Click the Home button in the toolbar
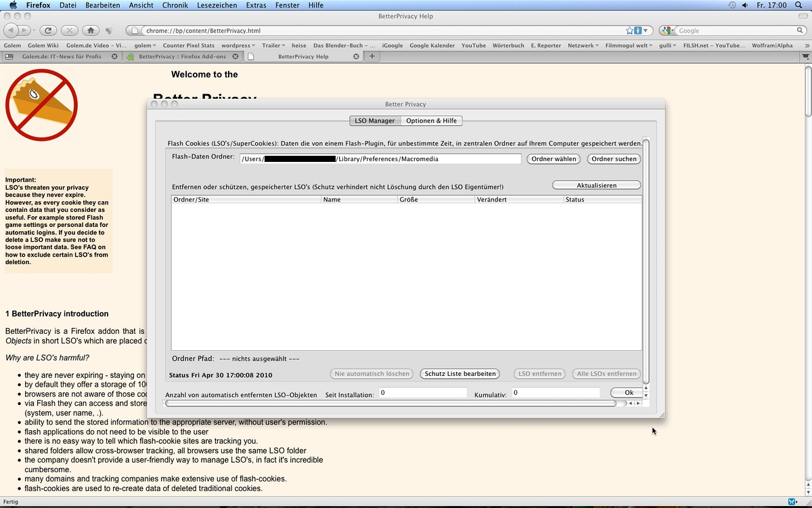Viewport: 812px width, 508px height. [90, 30]
